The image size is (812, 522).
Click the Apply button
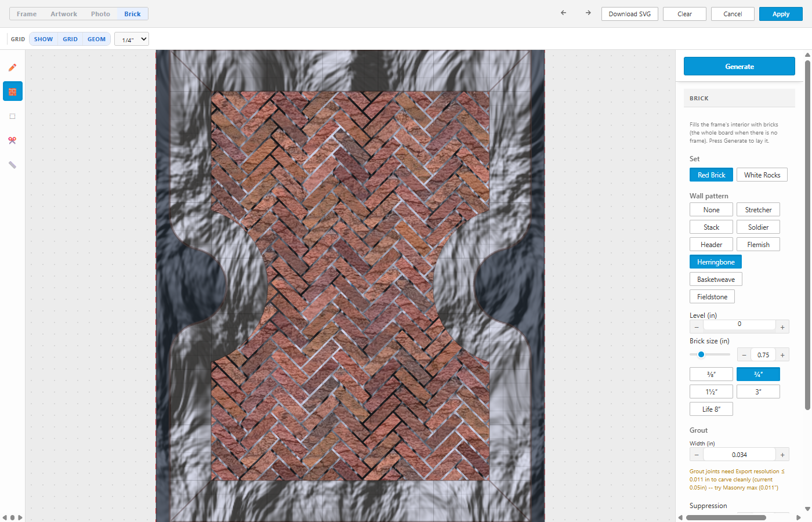[781, 14]
